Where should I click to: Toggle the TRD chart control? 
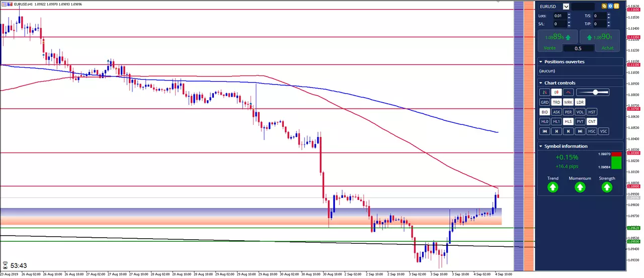tap(556, 102)
